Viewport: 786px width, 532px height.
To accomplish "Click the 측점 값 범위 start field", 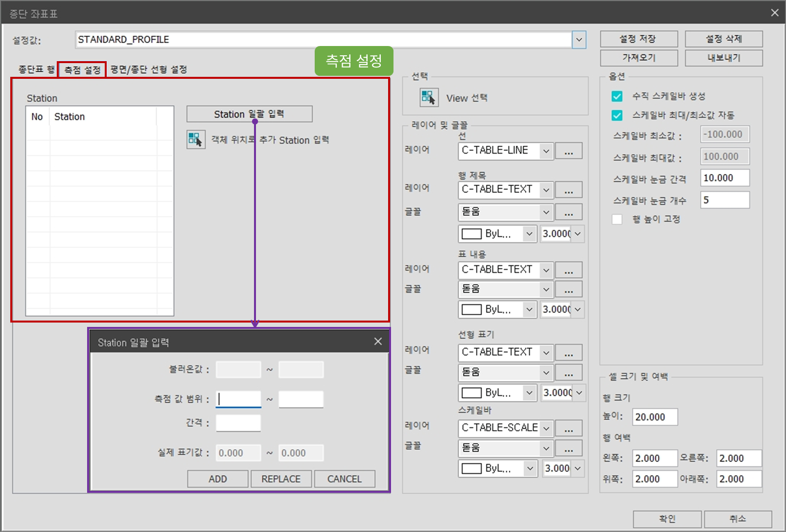I will point(238,399).
